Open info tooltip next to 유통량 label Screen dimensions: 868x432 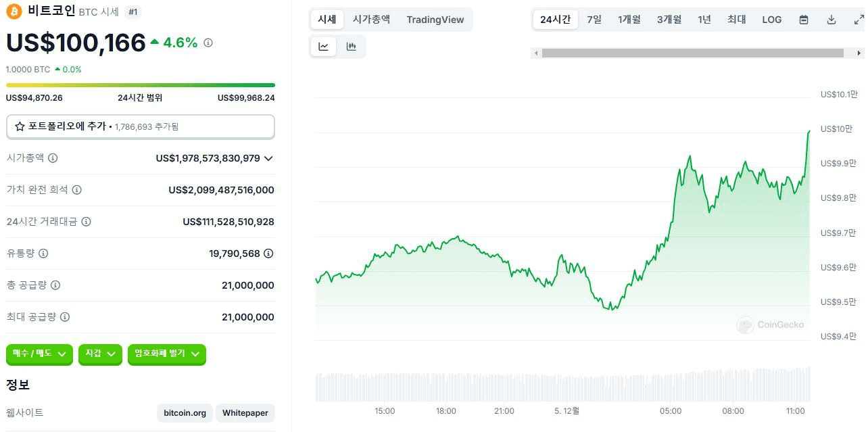pyautogui.click(x=43, y=254)
